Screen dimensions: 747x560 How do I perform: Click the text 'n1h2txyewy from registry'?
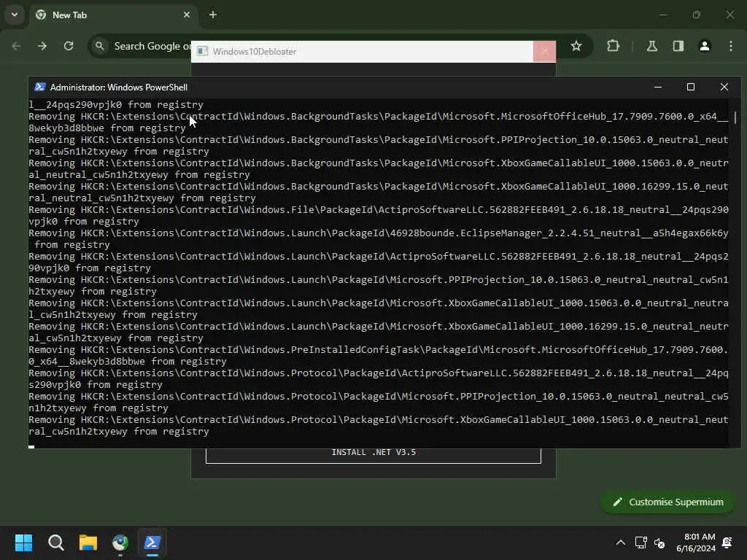click(98, 408)
